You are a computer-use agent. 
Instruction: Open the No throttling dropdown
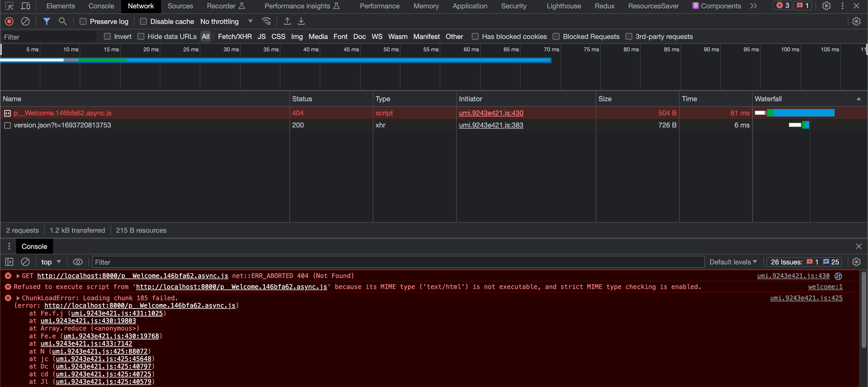(227, 22)
